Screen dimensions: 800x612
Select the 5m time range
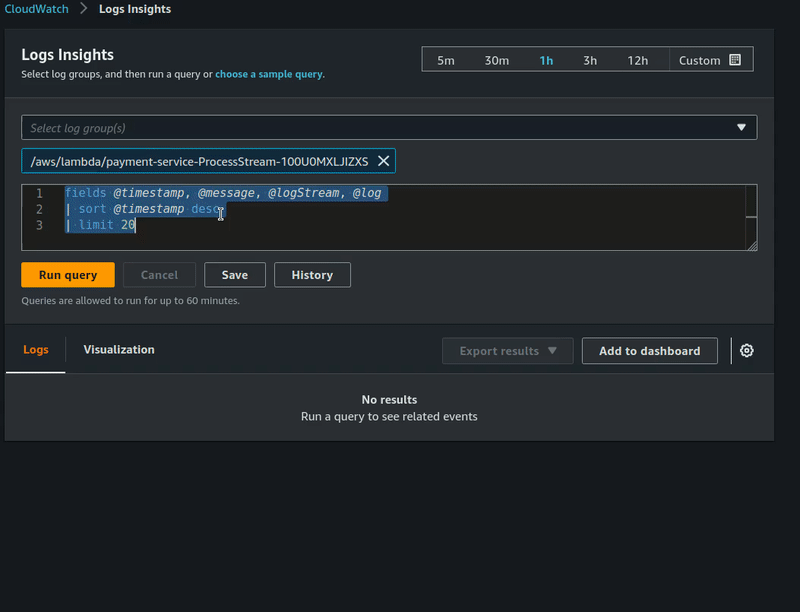[445, 60]
